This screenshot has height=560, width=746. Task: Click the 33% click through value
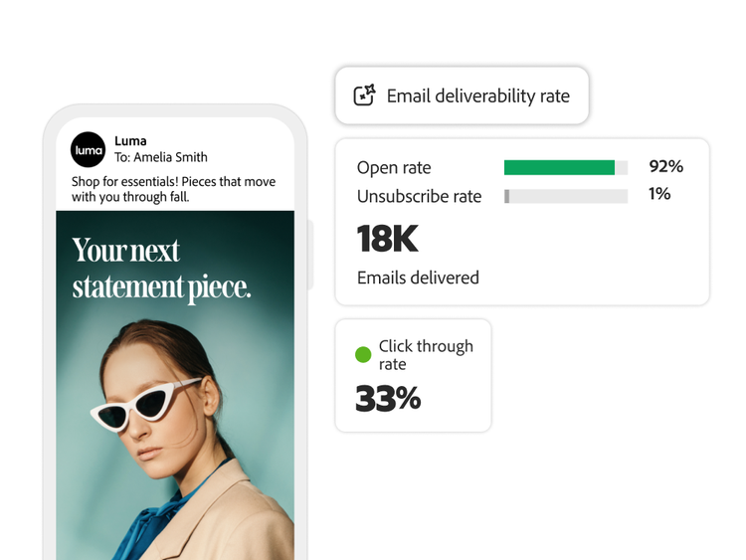388,399
